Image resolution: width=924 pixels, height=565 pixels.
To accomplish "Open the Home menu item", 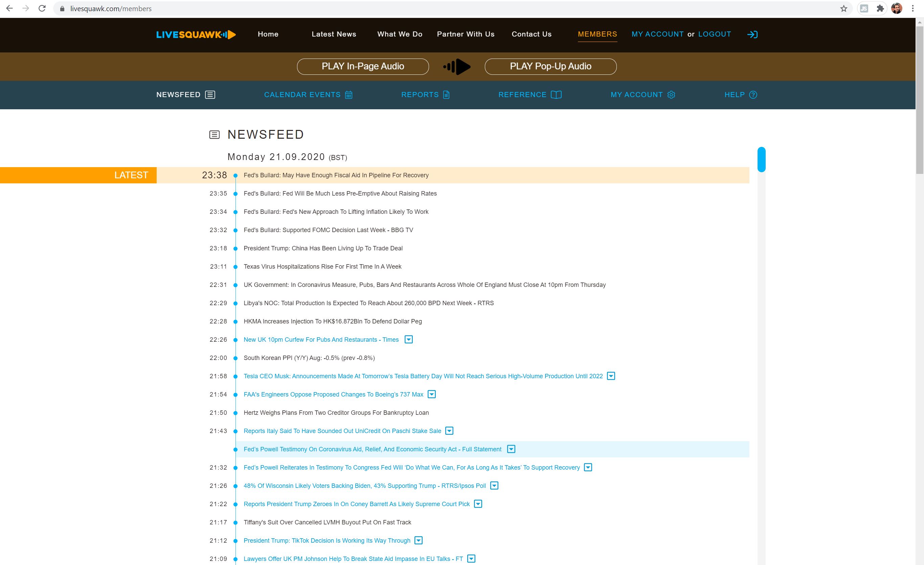I will click(x=268, y=34).
